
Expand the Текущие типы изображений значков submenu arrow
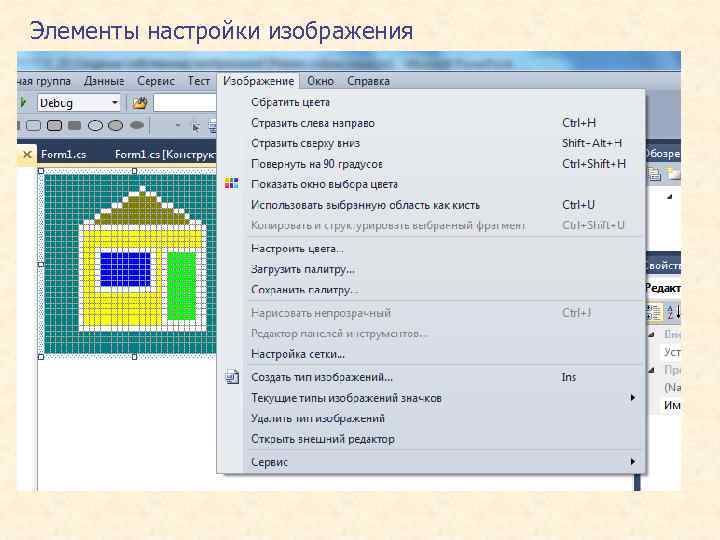(x=633, y=398)
